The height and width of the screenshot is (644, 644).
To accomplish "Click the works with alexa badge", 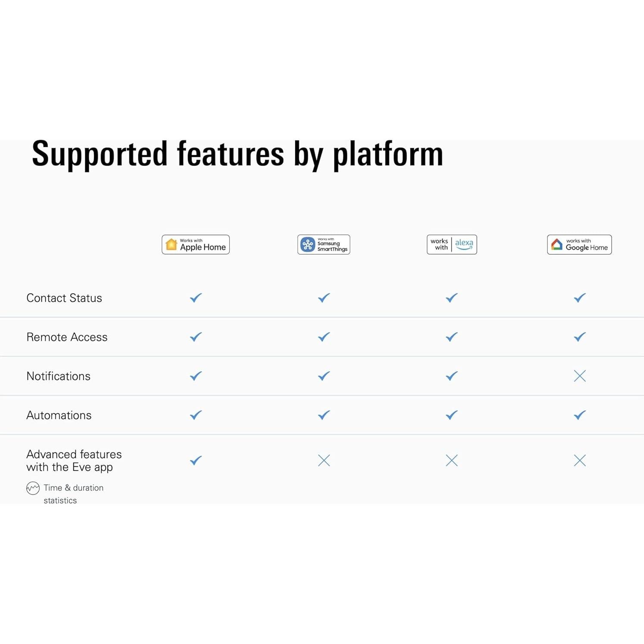I will [452, 245].
